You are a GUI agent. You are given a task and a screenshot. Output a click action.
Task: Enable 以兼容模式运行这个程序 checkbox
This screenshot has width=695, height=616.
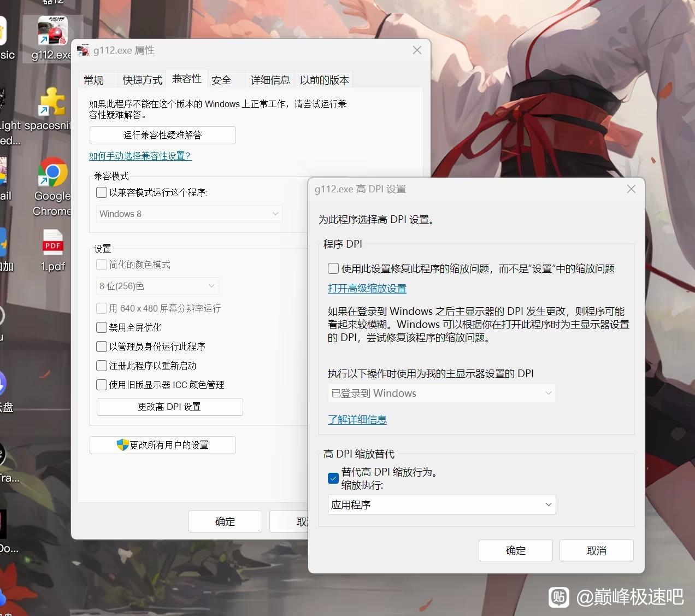pyautogui.click(x=102, y=192)
